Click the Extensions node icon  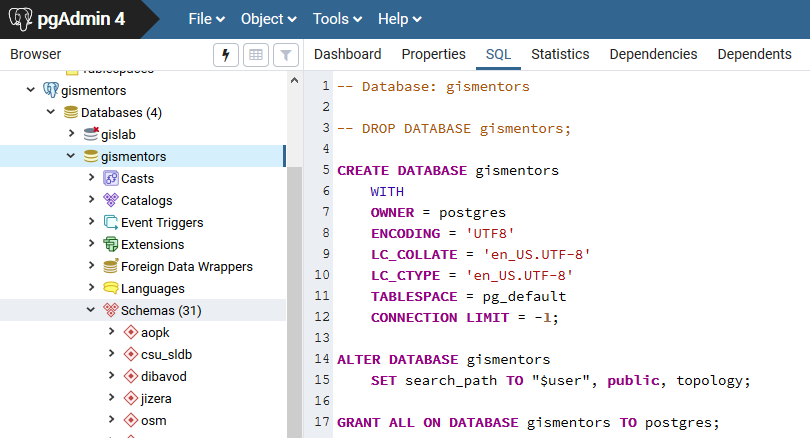pyautogui.click(x=111, y=244)
